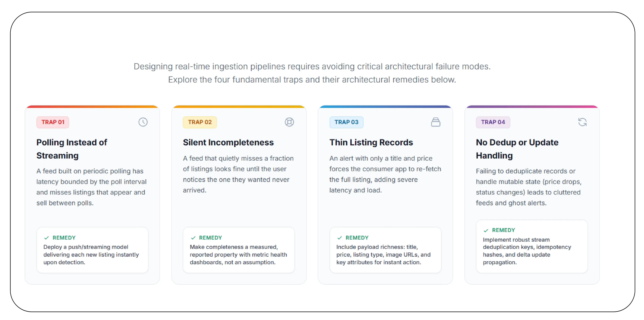
Task: Click the checkmark in Thin Listing remedy
Action: click(340, 238)
